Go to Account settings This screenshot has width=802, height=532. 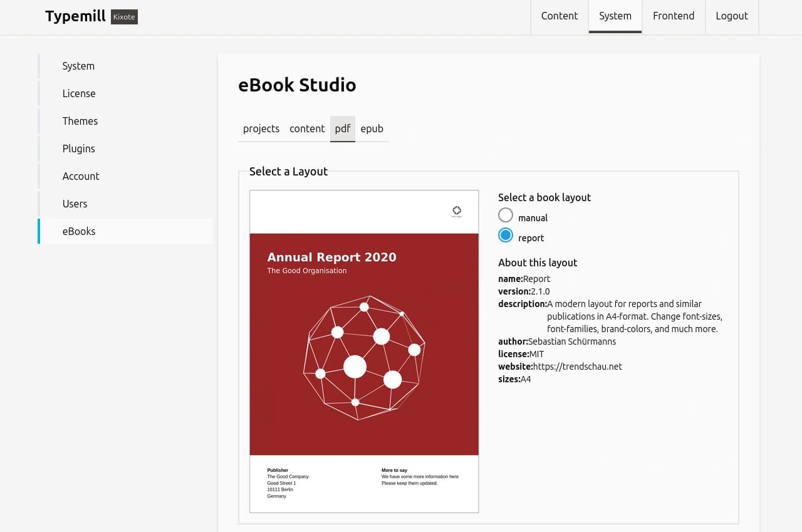81,176
